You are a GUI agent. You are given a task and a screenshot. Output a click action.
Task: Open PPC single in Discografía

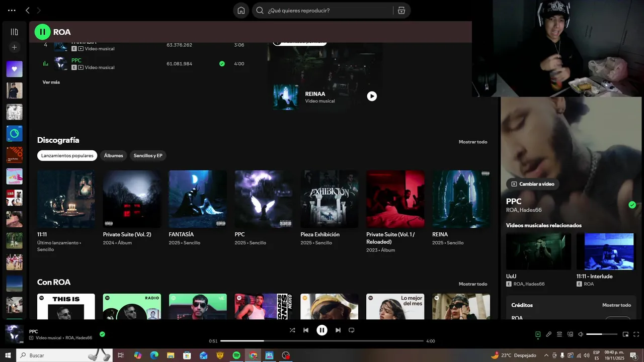pos(264,199)
